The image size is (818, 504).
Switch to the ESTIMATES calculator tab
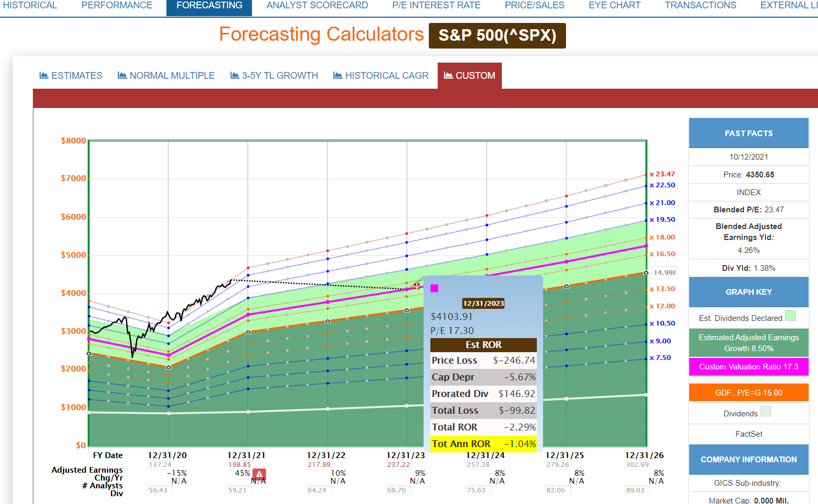point(71,76)
